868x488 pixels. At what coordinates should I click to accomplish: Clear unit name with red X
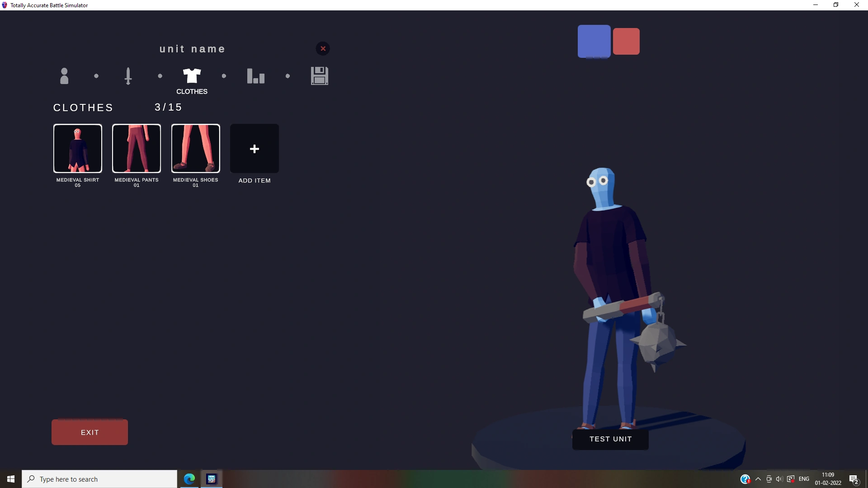(323, 49)
